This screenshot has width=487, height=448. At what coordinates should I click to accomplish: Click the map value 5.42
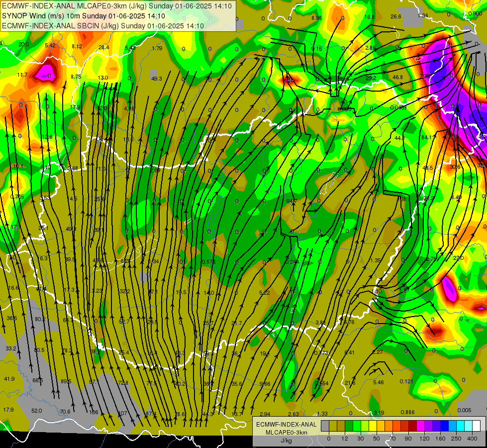(50, 45)
